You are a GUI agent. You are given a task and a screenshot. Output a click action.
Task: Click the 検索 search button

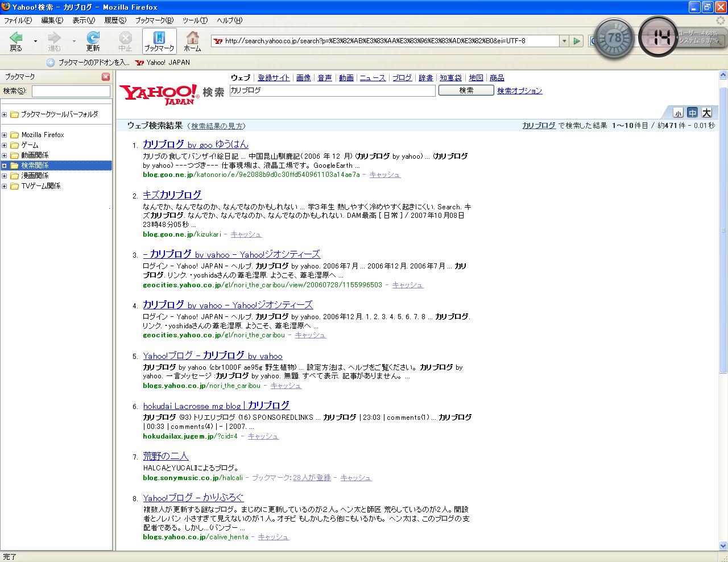click(466, 90)
